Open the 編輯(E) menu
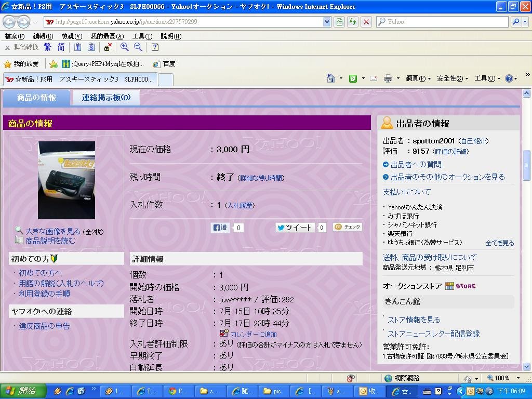Viewport: 532px width, 399px height. [43, 36]
